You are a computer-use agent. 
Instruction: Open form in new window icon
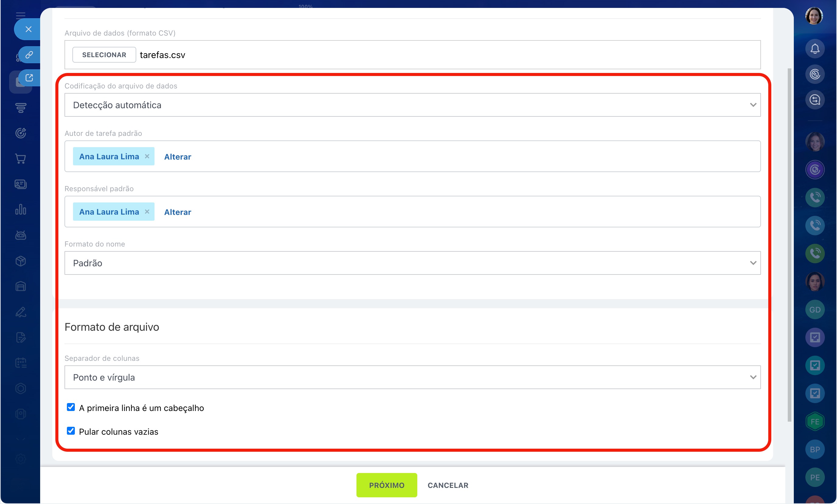29,78
